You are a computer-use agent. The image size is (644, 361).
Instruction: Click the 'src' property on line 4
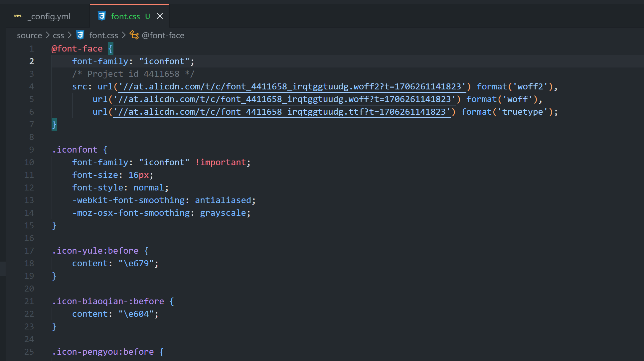point(80,86)
